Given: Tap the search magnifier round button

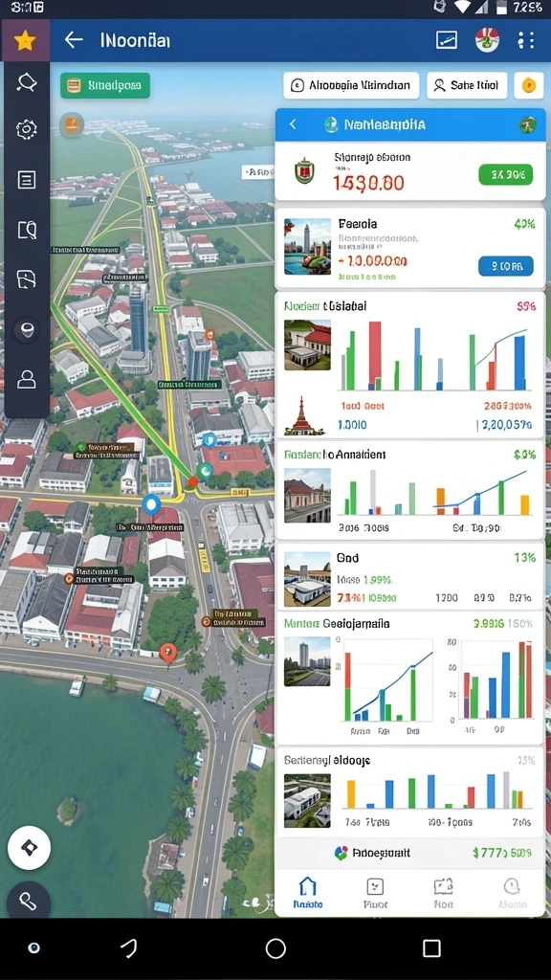Looking at the screenshot, I should (x=28, y=902).
